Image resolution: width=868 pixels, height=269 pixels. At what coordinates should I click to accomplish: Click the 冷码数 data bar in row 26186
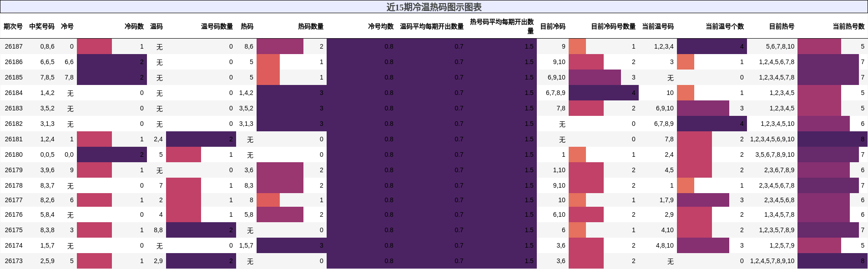click(x=112, y=62)
